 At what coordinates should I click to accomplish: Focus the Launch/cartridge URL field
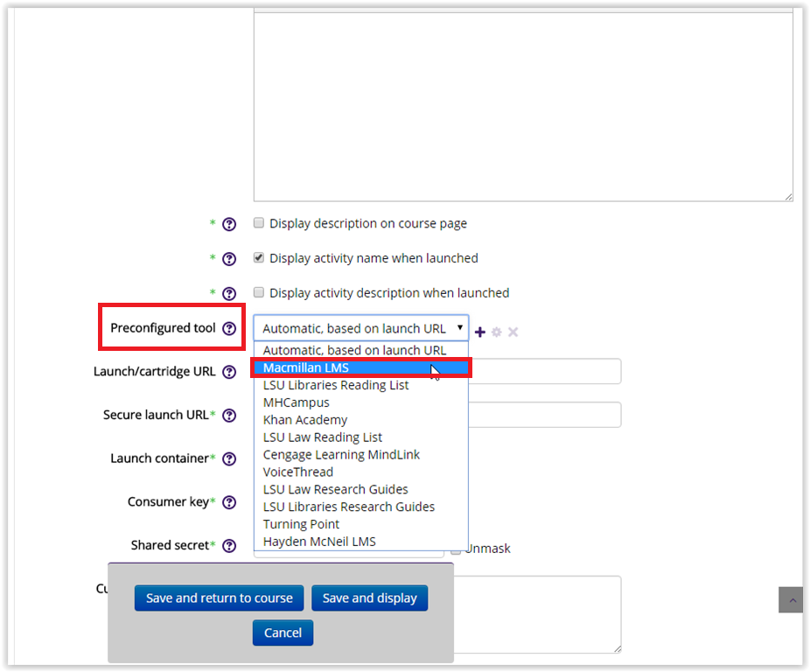(544, 371)
